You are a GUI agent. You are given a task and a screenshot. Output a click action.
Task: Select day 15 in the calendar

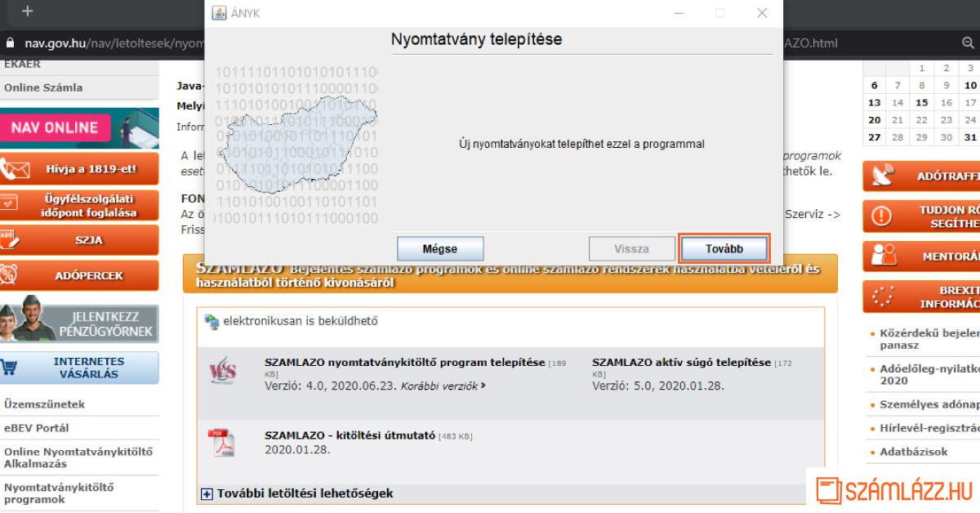point(922,102)
